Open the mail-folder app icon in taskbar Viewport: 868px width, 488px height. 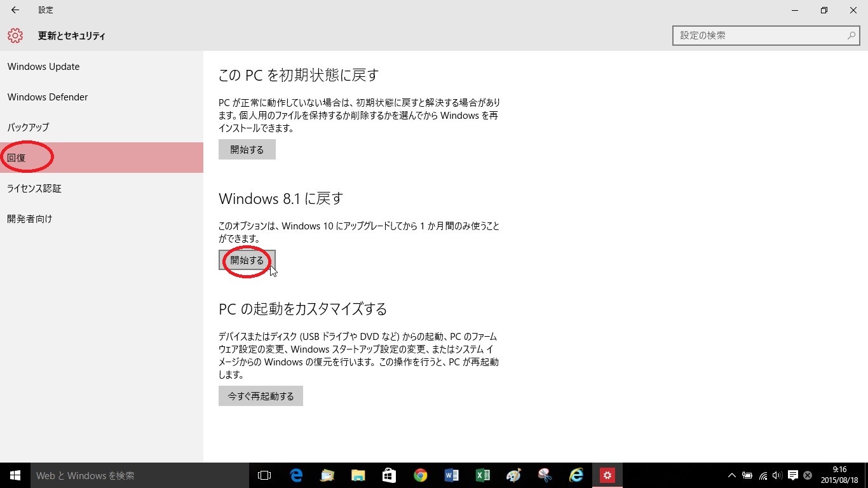327,475
